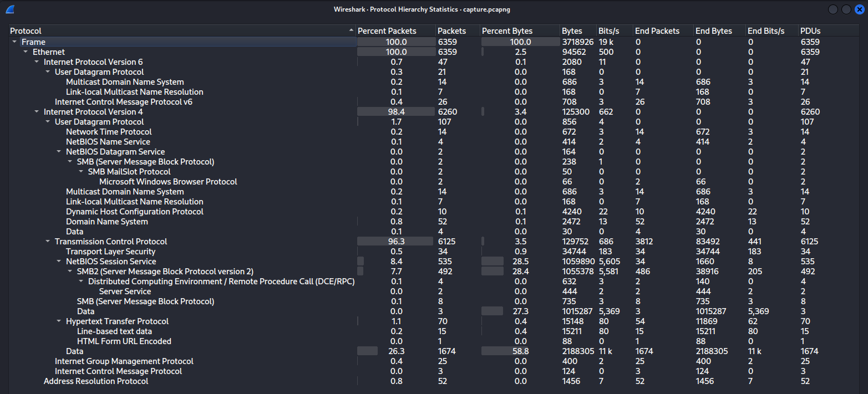Click the 5,605 bits/s value

[x=608, y=262]
